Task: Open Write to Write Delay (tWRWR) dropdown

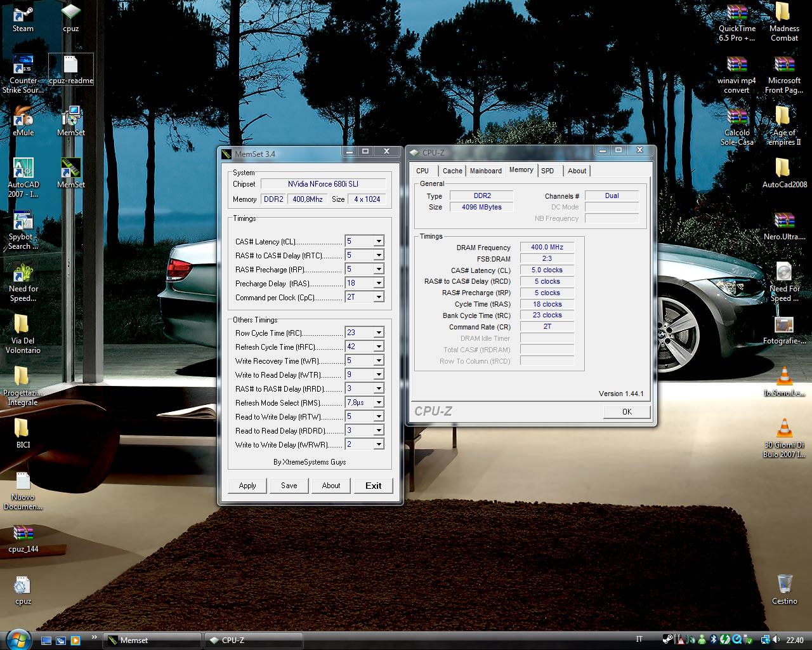Action: pyautogui.click(x=379, y=444)
